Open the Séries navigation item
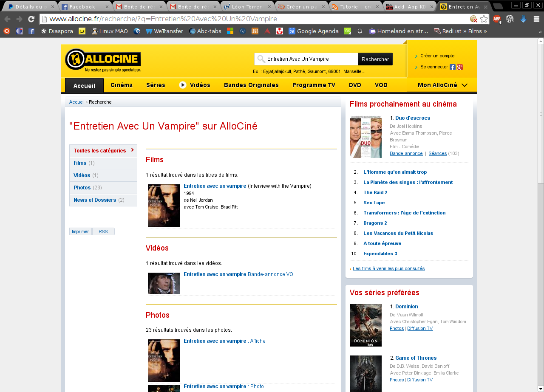The image size is (544, 392). tap(156, 85)
